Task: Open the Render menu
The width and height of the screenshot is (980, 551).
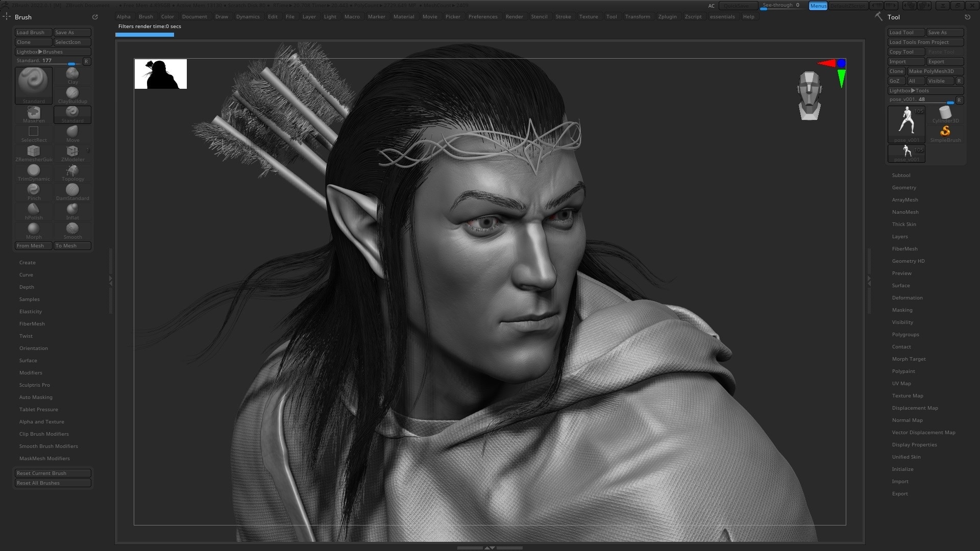Action: click(514, 17)
